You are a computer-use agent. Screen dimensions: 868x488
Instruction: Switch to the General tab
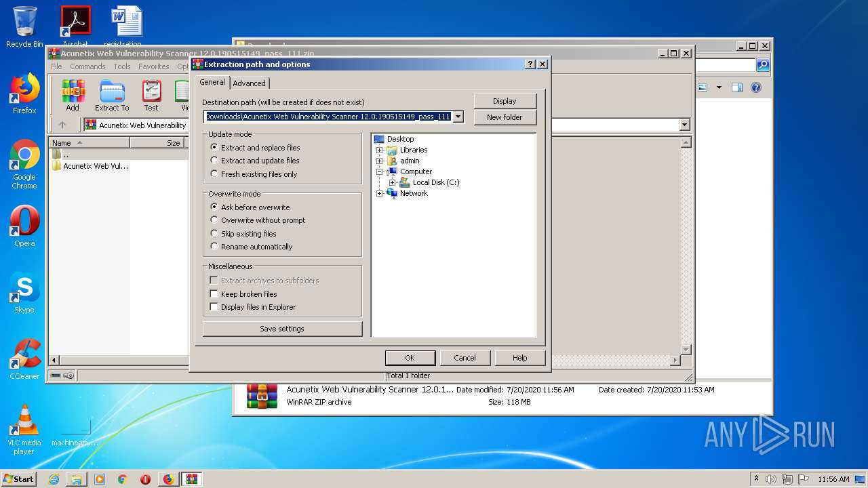[x=212, y=82]
